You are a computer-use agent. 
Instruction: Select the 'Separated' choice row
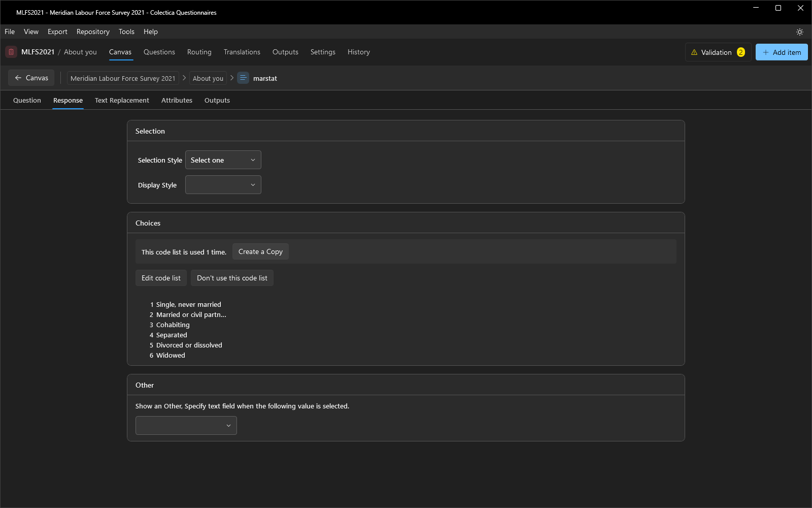pos(168,335)
